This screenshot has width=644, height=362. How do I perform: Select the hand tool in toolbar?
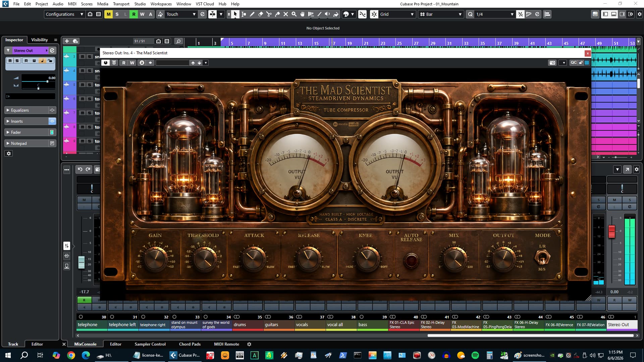[303, 14]
